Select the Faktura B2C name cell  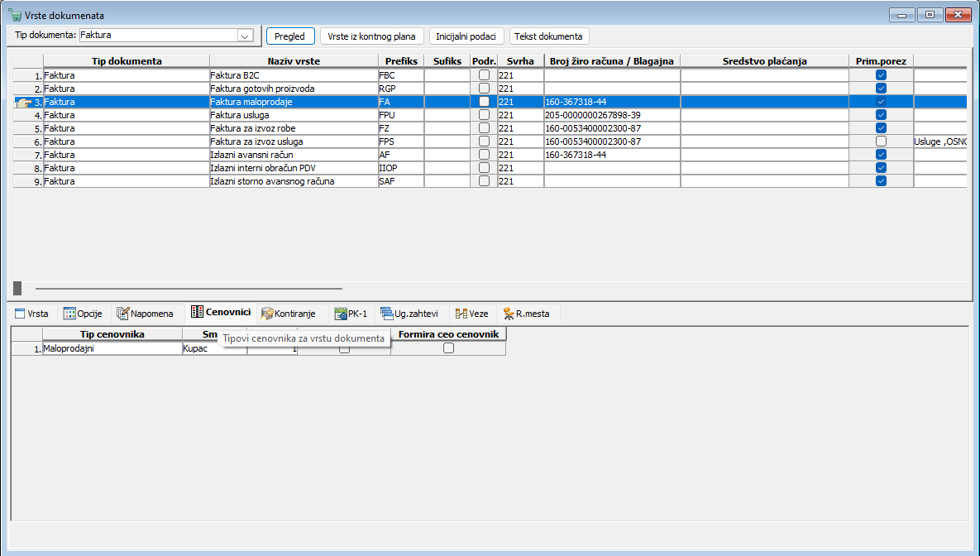[294, 75]
